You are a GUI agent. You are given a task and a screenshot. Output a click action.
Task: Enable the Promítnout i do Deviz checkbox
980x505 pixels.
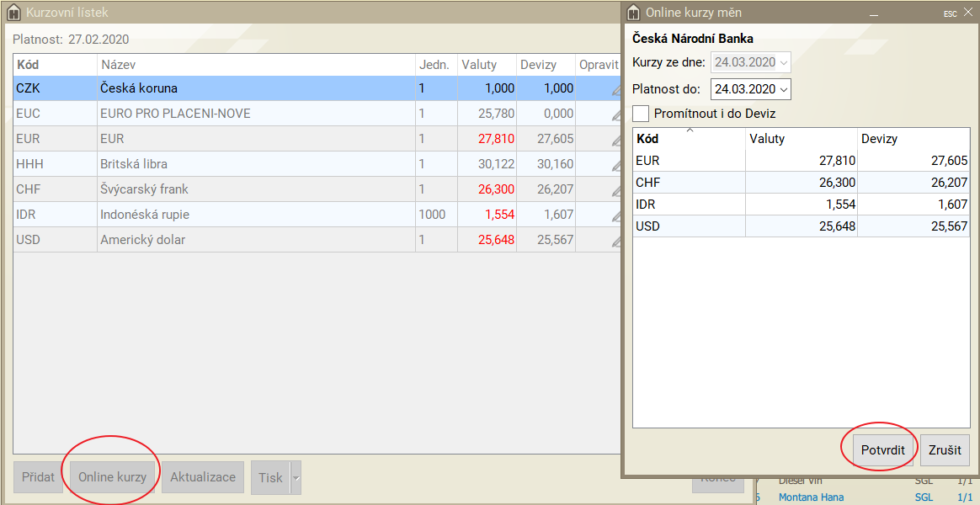[x=641, y=114]
